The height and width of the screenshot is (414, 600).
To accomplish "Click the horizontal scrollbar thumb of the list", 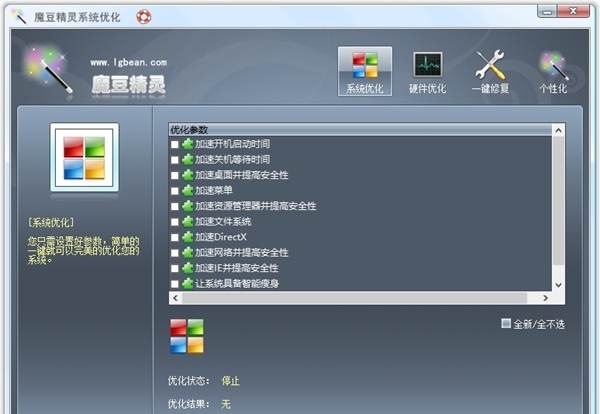I will pos(354,298).
